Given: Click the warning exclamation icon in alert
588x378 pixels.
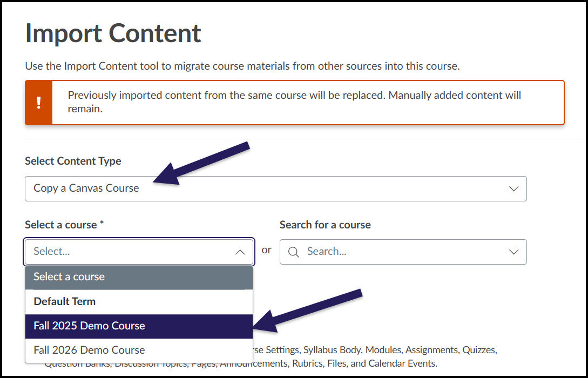Looking at the screenshot, I should [x=39, y=103].
